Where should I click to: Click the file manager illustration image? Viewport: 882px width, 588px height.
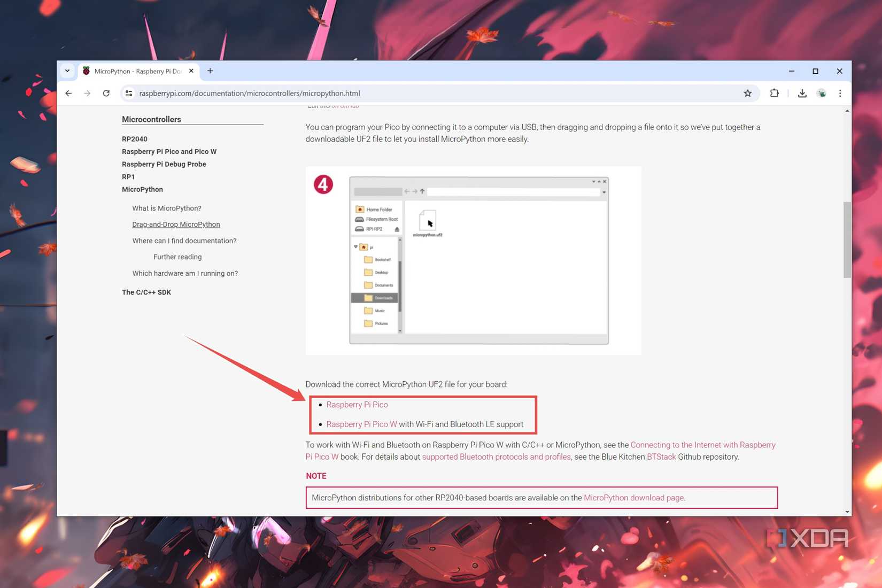pos(474,260)
